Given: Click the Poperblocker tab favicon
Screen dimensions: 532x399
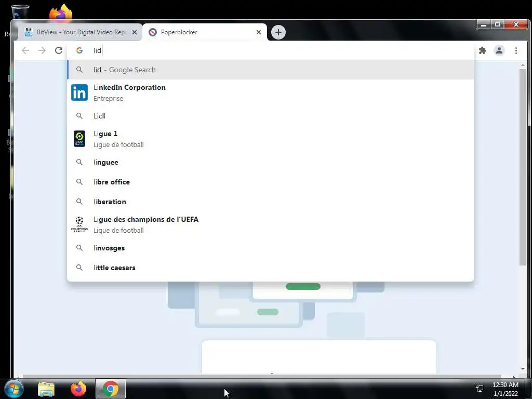Looking at the screenshot, I should coord(153,32).
